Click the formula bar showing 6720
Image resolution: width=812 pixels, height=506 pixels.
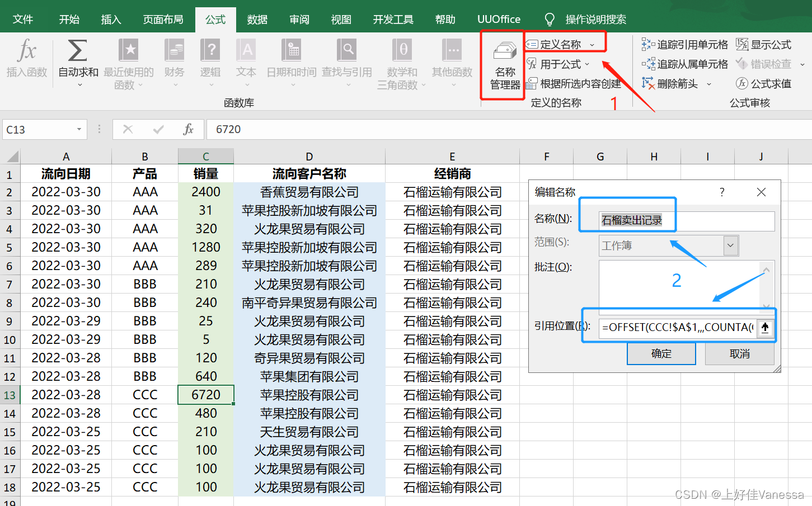[x=509, y=129]
